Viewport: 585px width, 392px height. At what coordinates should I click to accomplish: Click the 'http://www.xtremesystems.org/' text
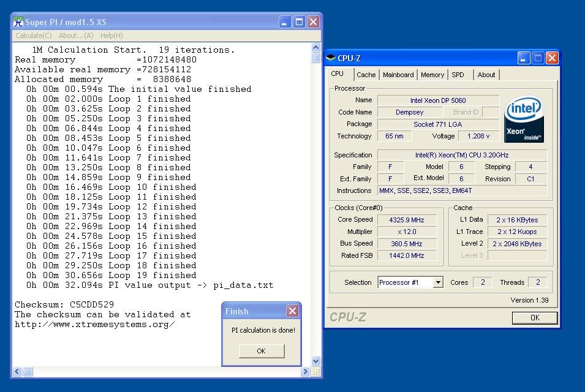(x=94, y=324)
